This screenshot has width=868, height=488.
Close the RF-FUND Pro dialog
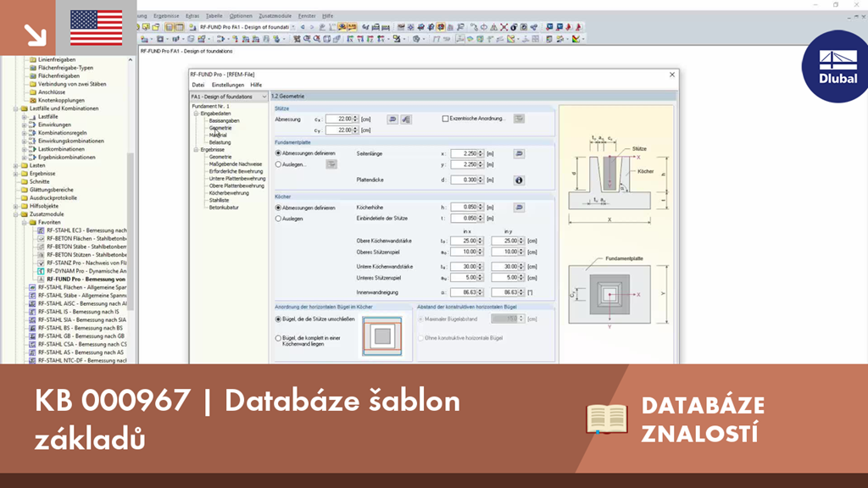click(672, 75)
